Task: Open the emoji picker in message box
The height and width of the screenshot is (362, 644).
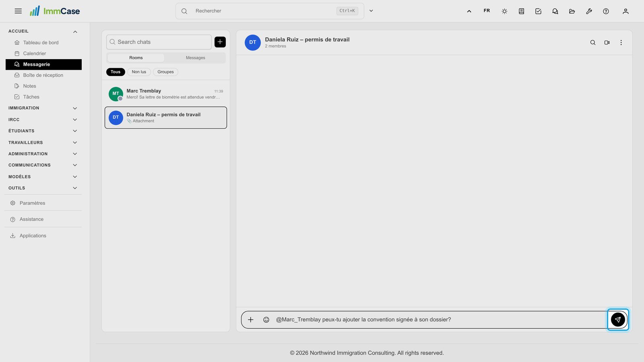Action: coord(266,320)
